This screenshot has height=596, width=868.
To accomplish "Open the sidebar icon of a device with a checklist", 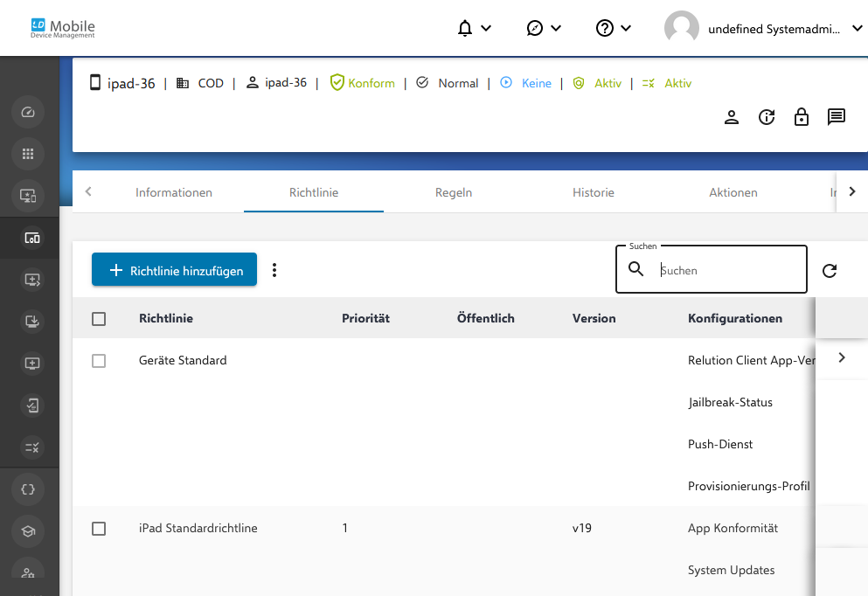I will (32, 405).
